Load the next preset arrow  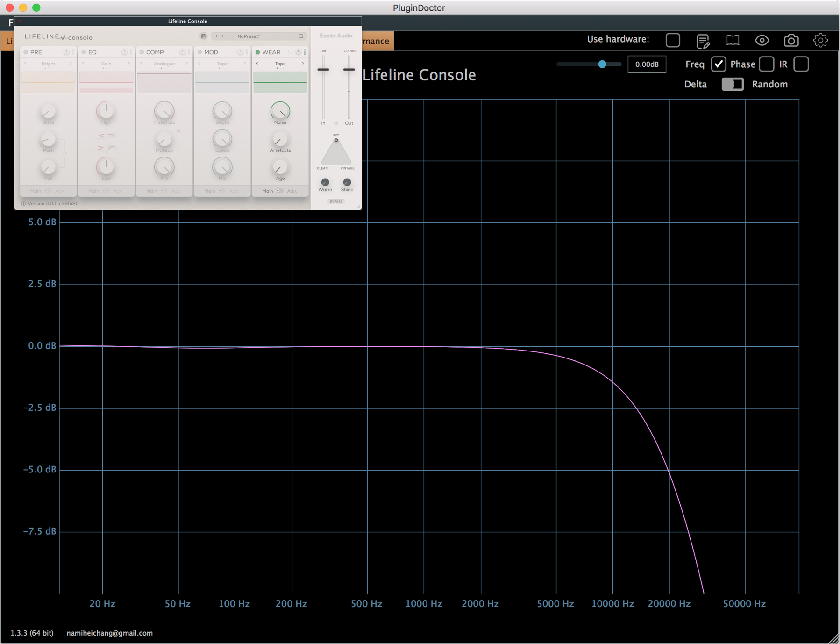(223, 36)
